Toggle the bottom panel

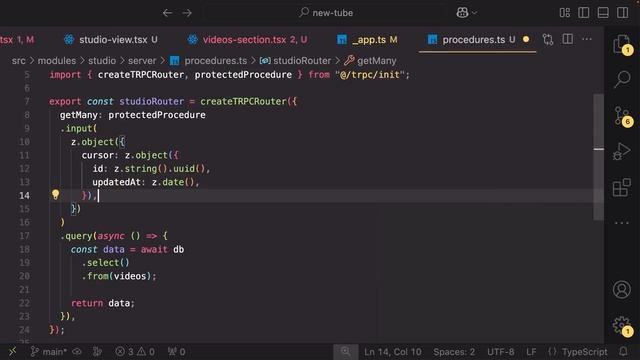click(603, 13)
